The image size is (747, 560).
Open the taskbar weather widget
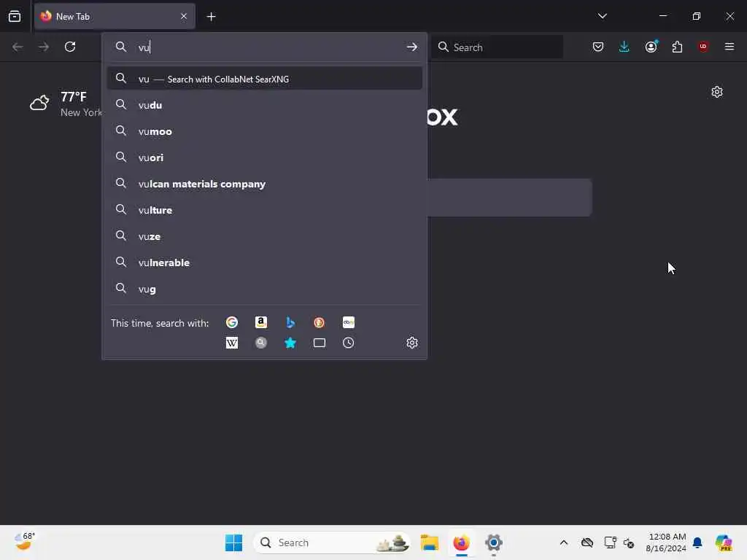tap(24, 542)
